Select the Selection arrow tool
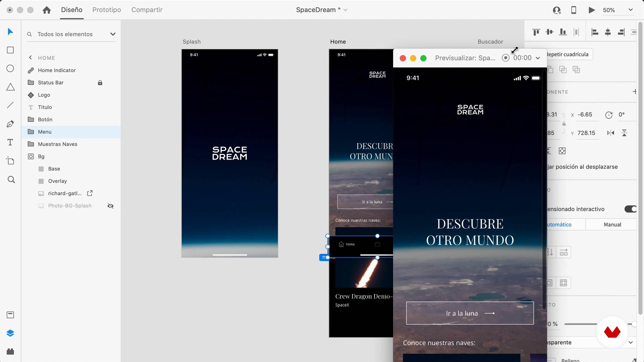This screenshot has height=362, width=644. [x=10, y=32]
